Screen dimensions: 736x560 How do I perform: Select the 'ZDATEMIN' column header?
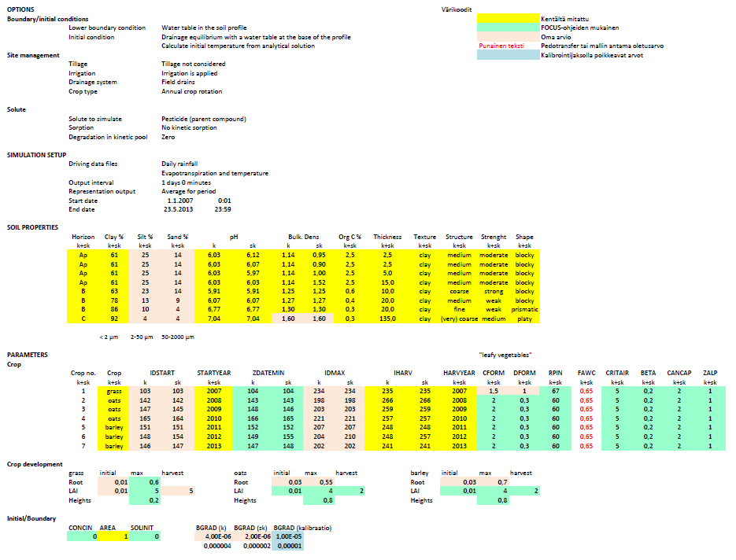point(268,373)
